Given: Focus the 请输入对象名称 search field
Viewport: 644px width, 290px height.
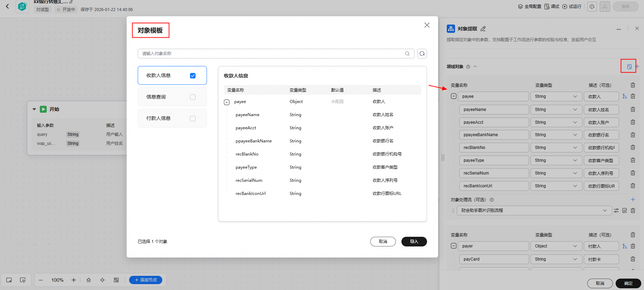Looking at the screenshot, I should (x=276, y=54).
